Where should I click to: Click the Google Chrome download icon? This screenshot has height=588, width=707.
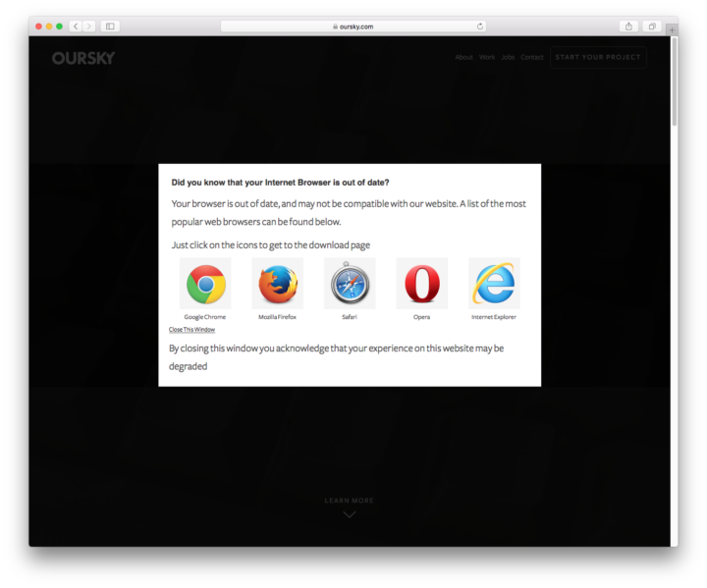205,284
